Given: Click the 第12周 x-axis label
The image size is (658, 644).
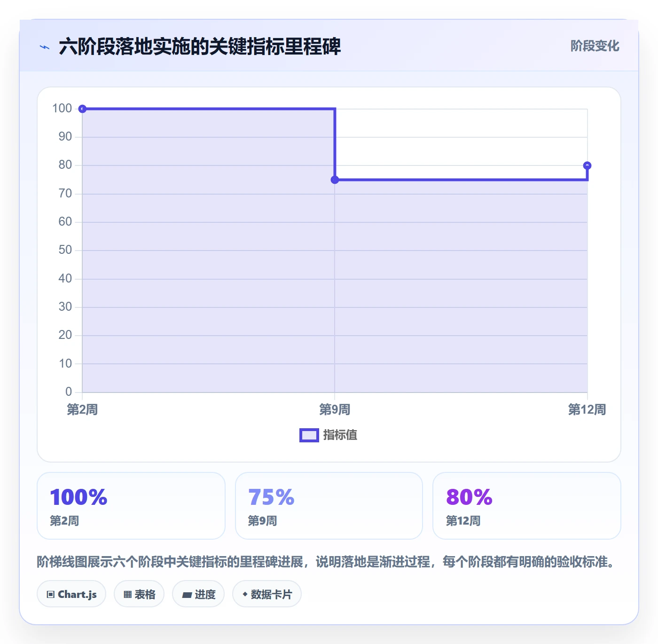Looking at the screenshot, I should click(587, 409).
